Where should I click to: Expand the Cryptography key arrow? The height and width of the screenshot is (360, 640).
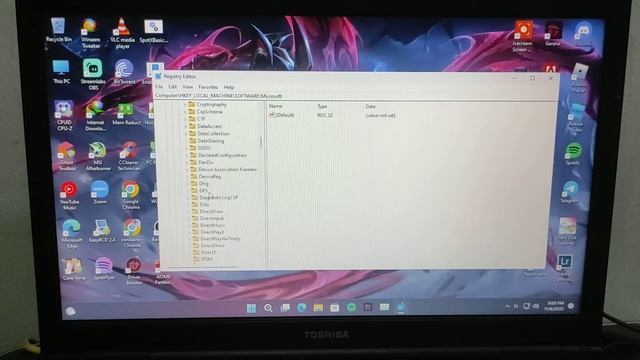click(186, 104)
